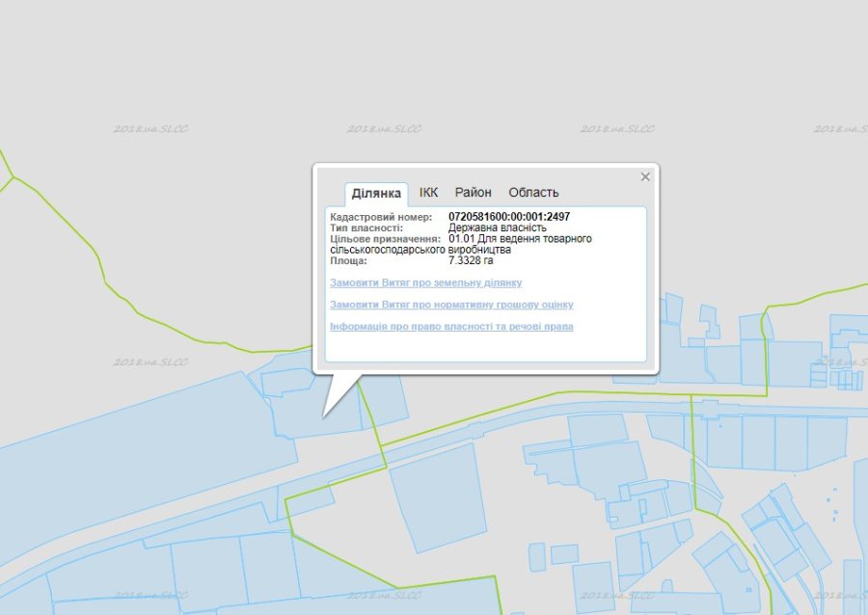The height and width of the screenshot is (615, 868).
Task: Click empty grey map area above the popup
Action: click(x=482, y=77)
